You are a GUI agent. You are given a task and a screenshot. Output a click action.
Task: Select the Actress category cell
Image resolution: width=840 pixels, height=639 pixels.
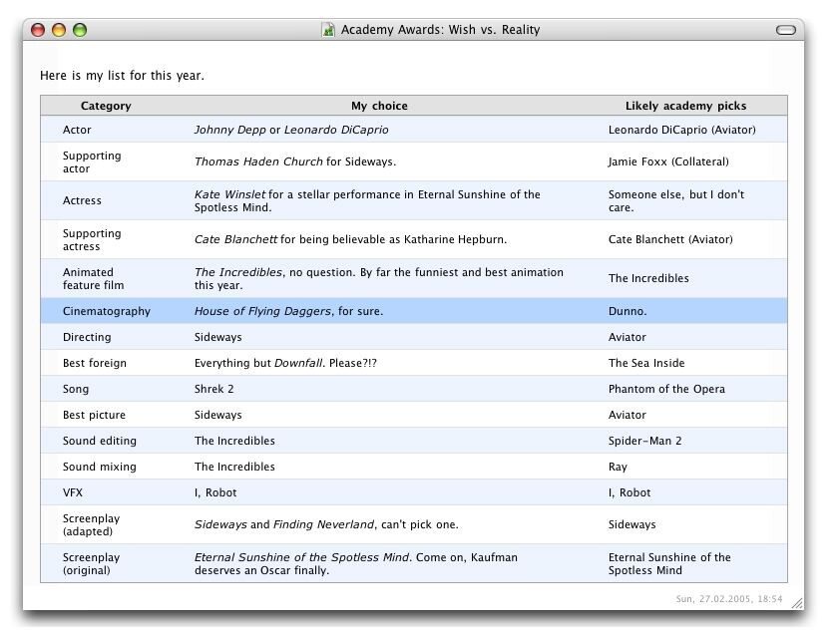coord(82,200)
